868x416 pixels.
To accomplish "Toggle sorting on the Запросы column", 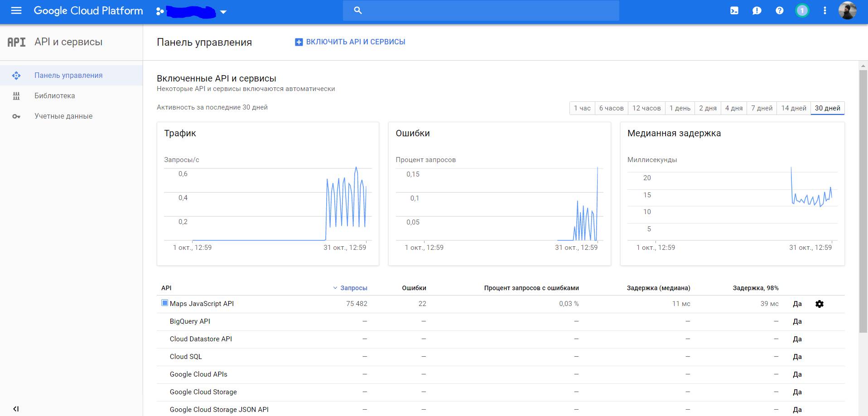I will (353, 288).
